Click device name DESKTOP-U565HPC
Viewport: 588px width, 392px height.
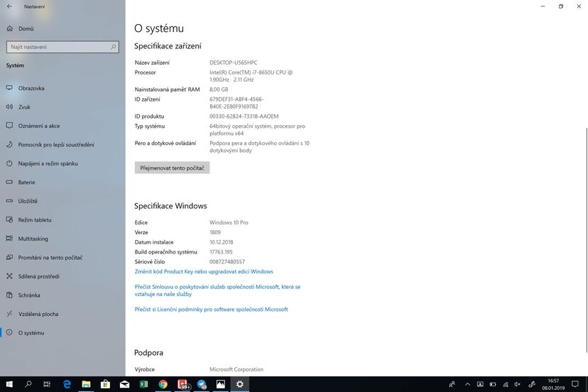click(x=233, y=62)
